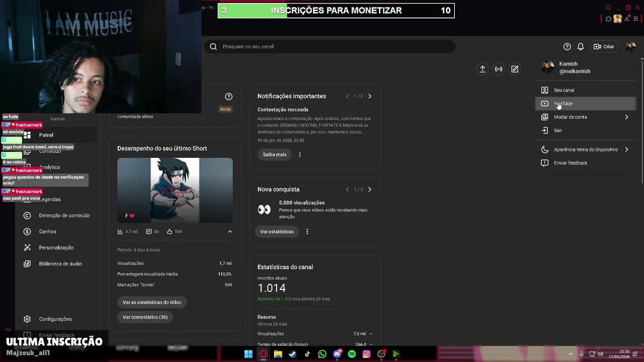Open more options next to Ver estatísticas
The width and height of the screenshot is (644, 362).
307,232
